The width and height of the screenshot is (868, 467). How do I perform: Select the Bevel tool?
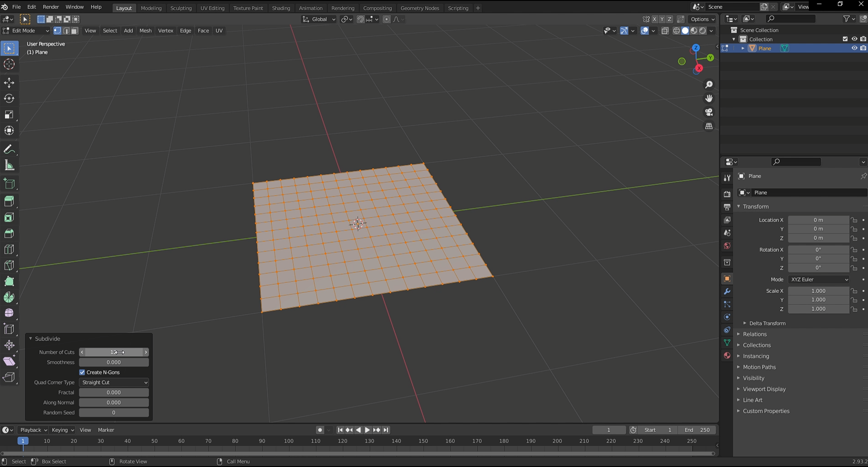click(9, 233)
